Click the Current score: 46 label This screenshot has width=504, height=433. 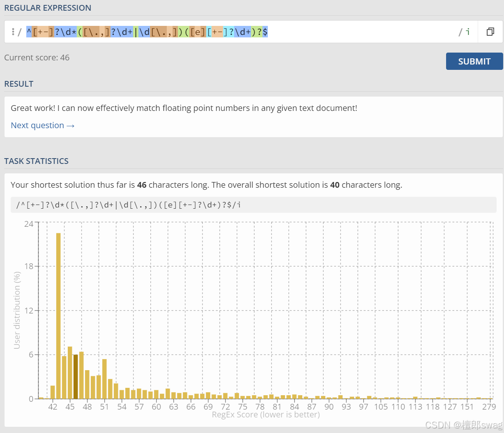(x=37, y=58)
